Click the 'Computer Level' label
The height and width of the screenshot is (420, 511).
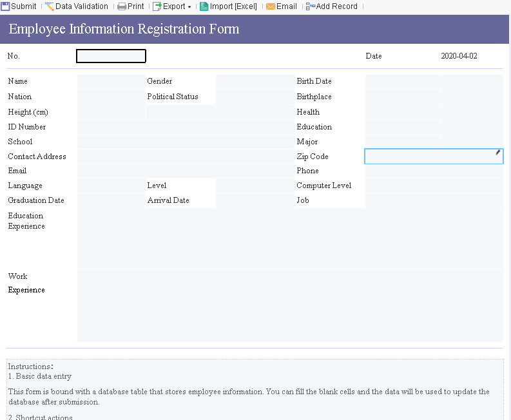pos(324,186)
